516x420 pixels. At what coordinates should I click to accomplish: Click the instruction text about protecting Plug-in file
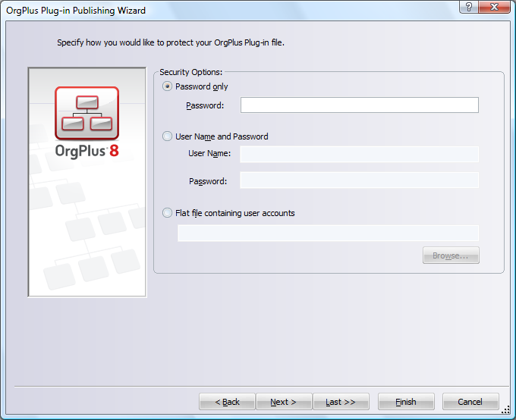point(171,42)
